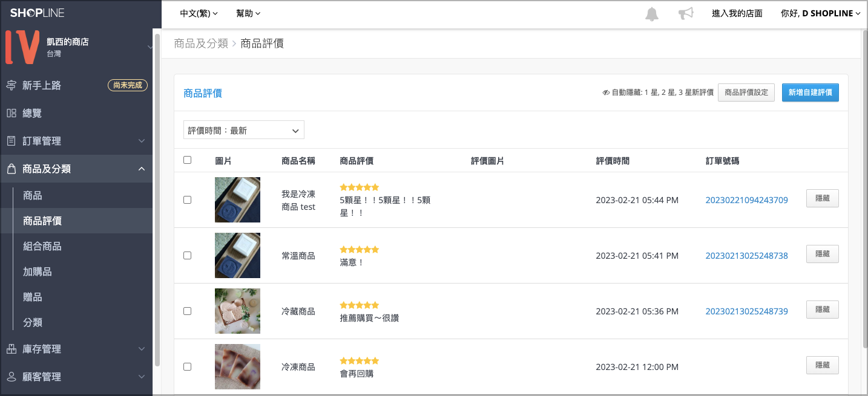Screen dimensions: 868x396
Task: Click the 顧客管理 person icon
Action: (12, 377)
